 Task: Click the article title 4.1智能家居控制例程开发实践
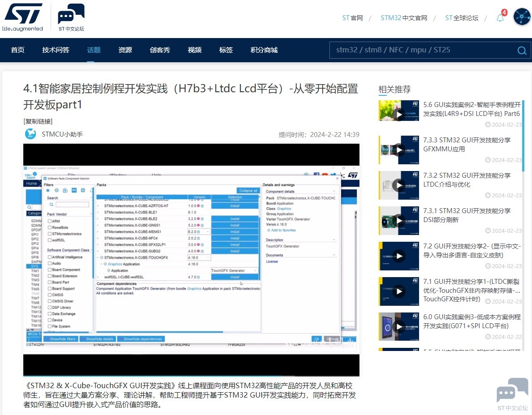[x=190, y=97]
